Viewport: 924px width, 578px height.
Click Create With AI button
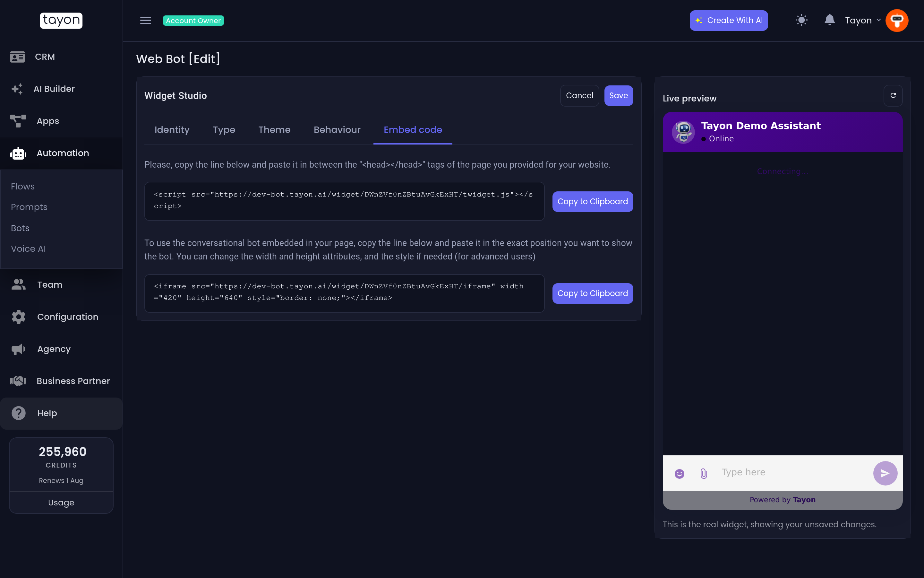tap(729, 20)
